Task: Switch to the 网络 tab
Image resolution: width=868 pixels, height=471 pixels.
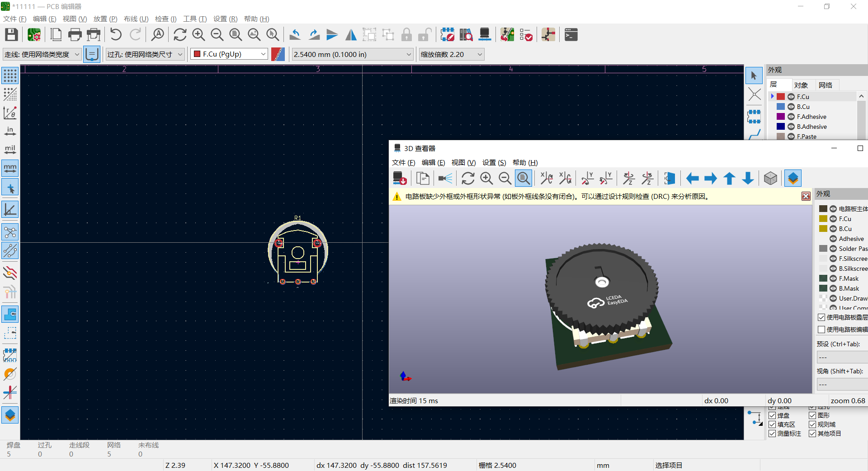Action: [825, 85]
